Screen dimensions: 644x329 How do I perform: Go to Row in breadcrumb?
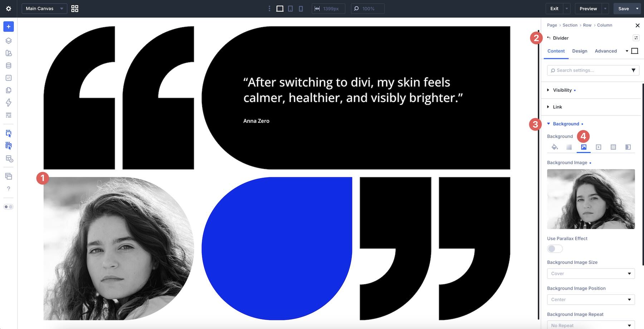coord(587,25)
